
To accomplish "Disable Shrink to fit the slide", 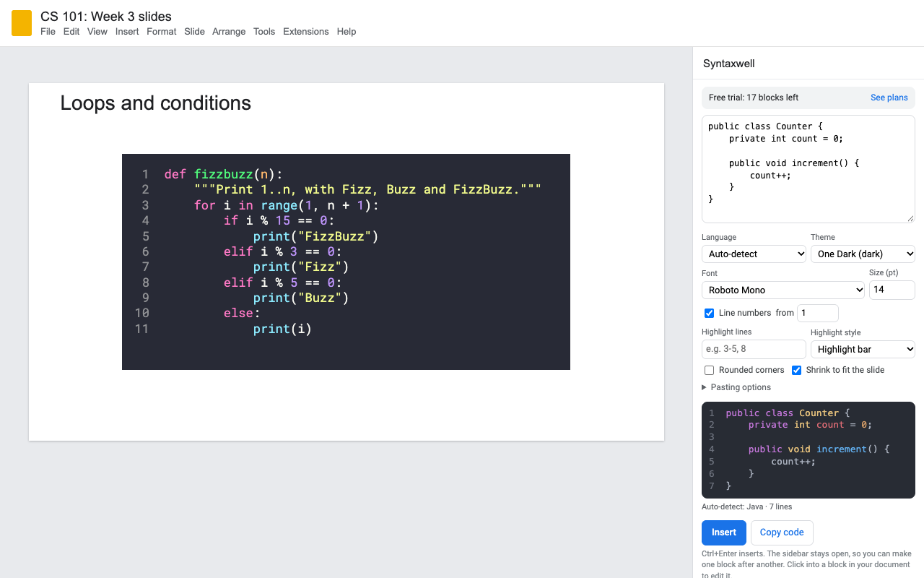I will (x=797, y=370).
